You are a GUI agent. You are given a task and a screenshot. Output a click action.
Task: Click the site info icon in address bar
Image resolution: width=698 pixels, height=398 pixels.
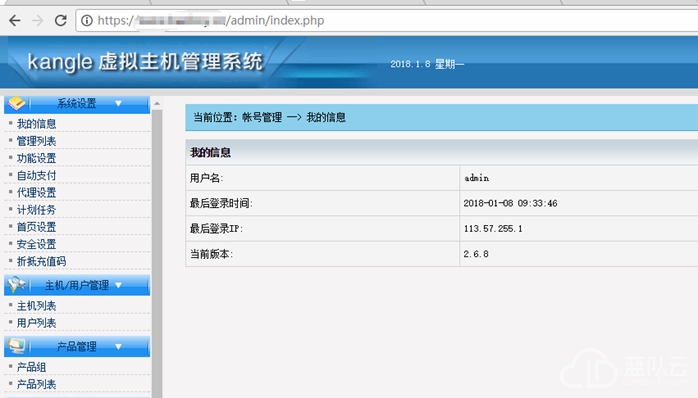point(87,20)
